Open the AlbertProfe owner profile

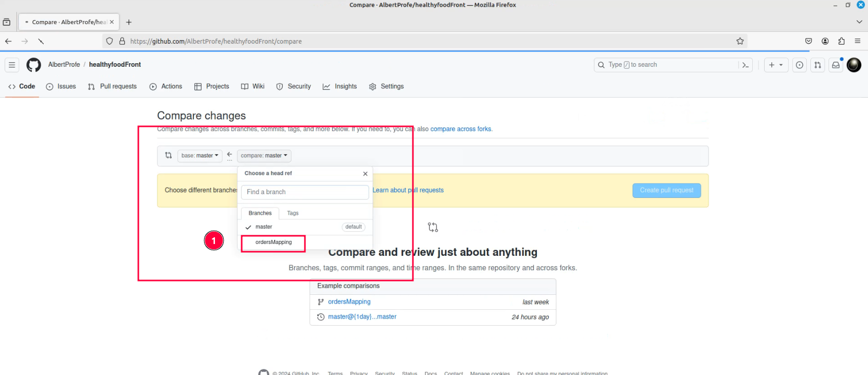coord(64,65)
